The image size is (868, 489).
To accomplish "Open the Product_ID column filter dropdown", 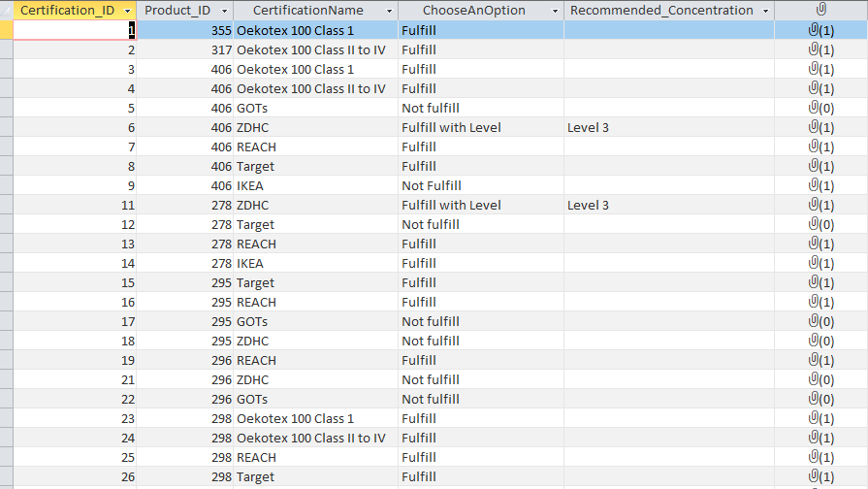I will 224,11.
